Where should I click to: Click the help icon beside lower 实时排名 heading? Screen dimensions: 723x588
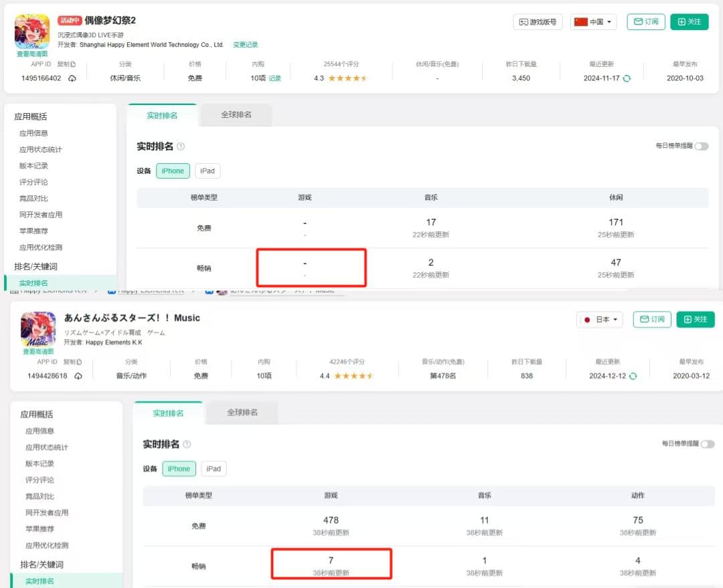pos(187,444)
